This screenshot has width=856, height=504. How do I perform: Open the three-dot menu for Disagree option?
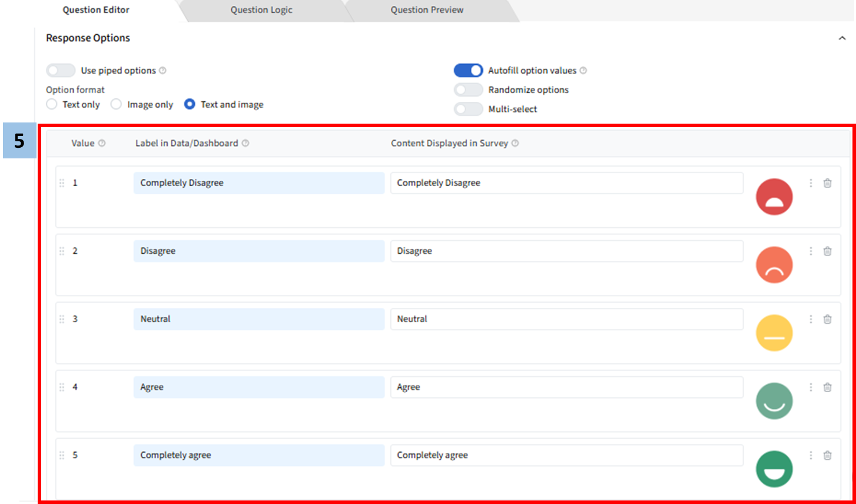811,251
